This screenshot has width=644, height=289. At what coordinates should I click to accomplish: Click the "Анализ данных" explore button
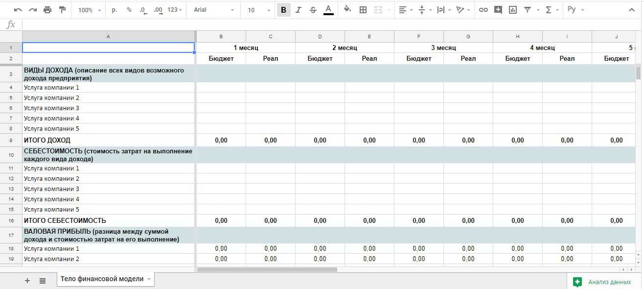(x=602, y=282)
